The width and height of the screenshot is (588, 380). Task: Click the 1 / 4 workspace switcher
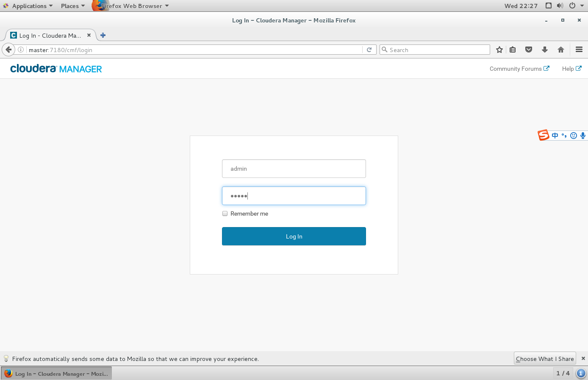pyautogui.click(x=563, y=373)
